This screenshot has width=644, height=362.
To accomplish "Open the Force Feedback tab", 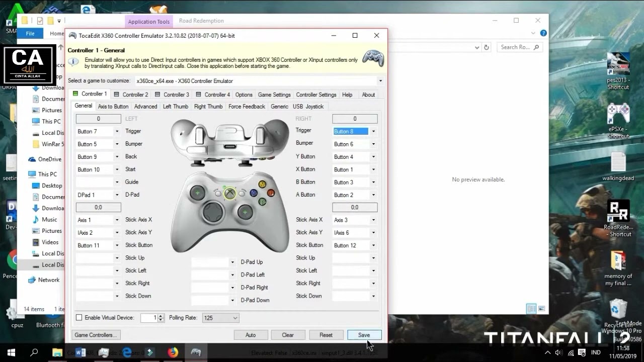I will (x=247, y=107).
